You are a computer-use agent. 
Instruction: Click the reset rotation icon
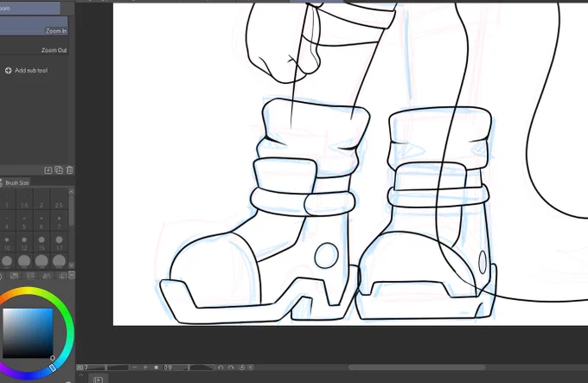242,367
